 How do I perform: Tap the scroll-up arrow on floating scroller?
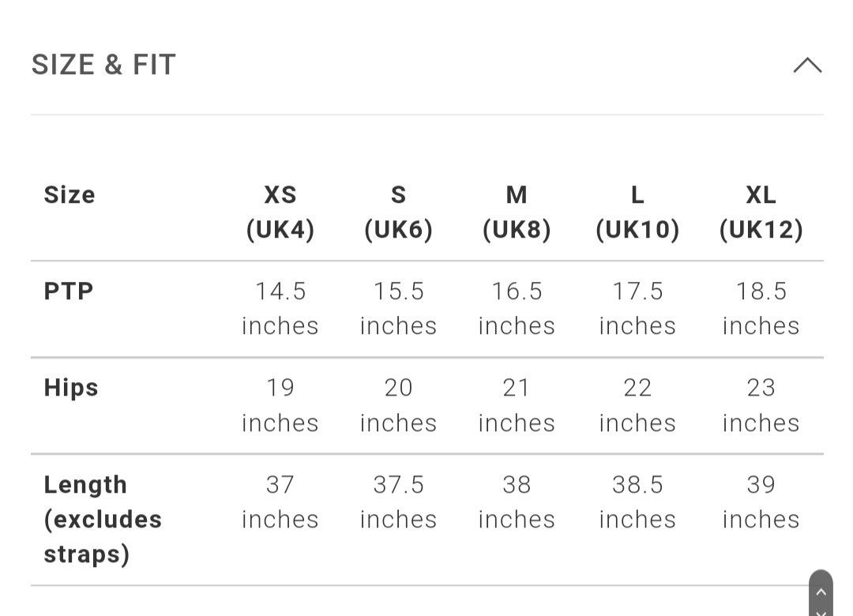tap(821, 592)
